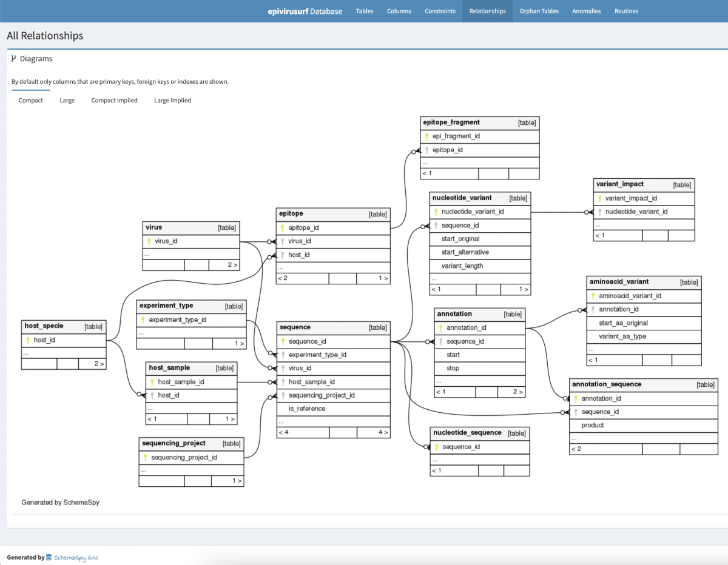This screenshot has width=728, height=565.
Task: Click the epivirusurf Database brand link
Action: pyautogui.click(x=305, y=11)
